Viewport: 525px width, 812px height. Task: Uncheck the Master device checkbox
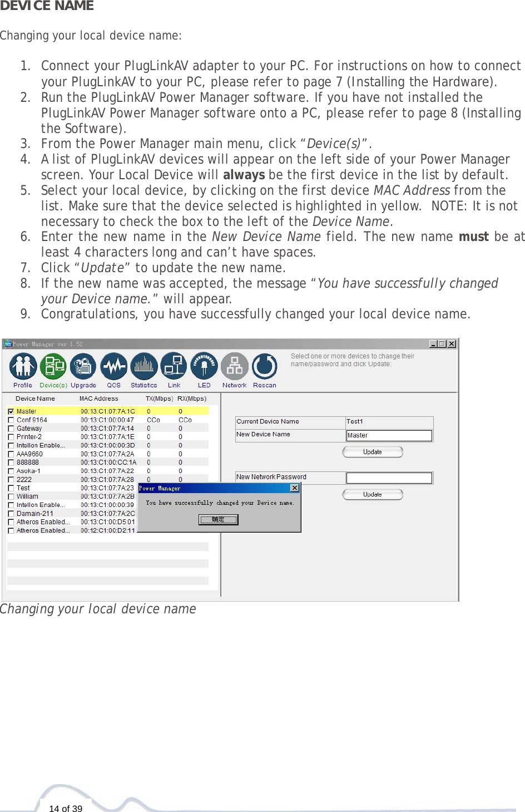(x=11, y=411)
